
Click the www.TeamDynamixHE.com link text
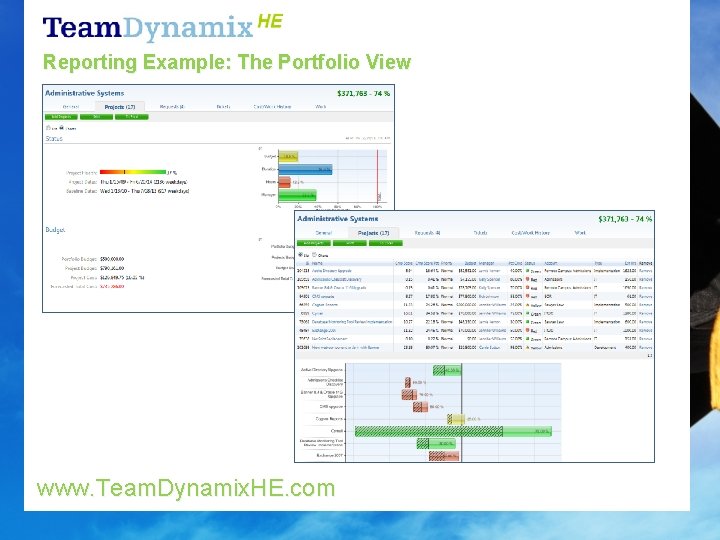pyautogui.click(x=186, y=488)
